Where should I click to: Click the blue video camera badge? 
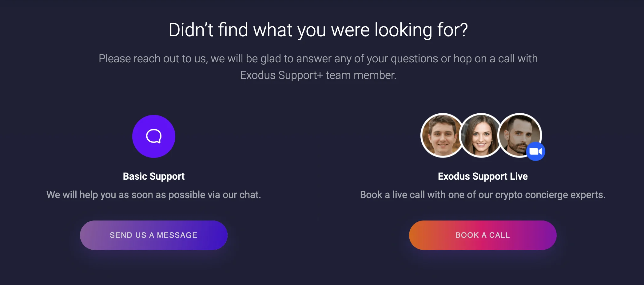pos(535,151)
